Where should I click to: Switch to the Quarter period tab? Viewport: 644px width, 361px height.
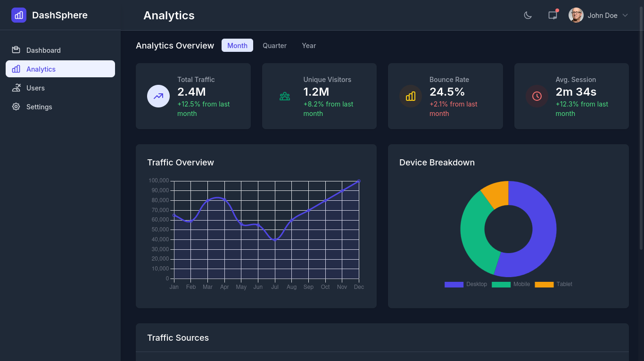click(274, 45)
